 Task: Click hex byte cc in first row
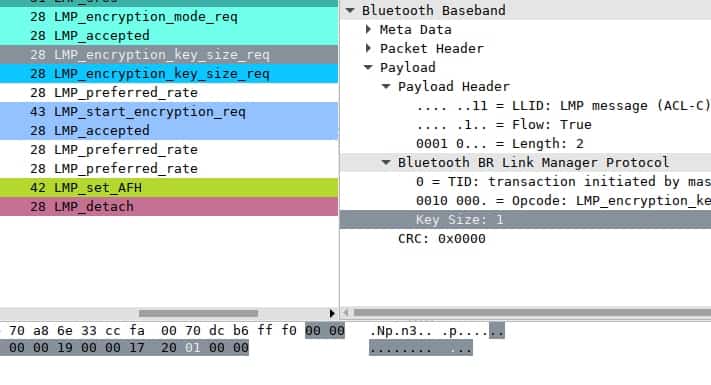[112, 331]
